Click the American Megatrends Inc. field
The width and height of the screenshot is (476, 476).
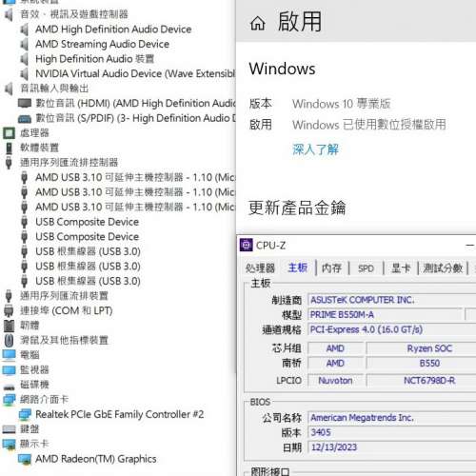point(392,418)
